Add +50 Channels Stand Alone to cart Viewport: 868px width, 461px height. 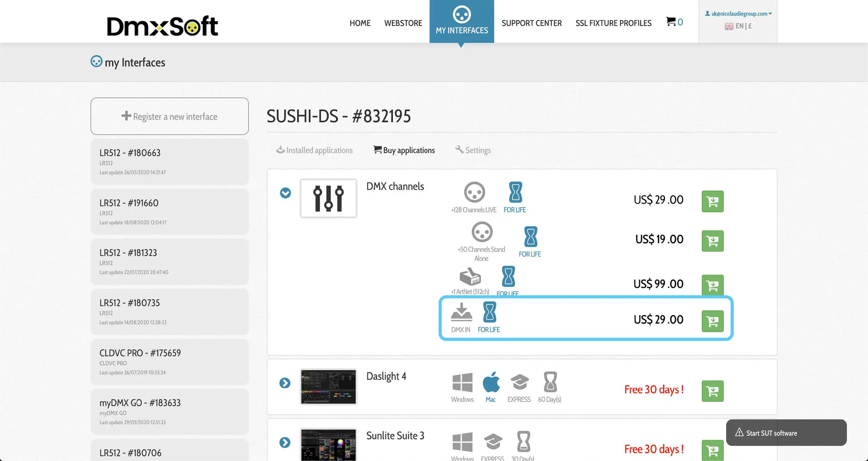tap(712, 241)
